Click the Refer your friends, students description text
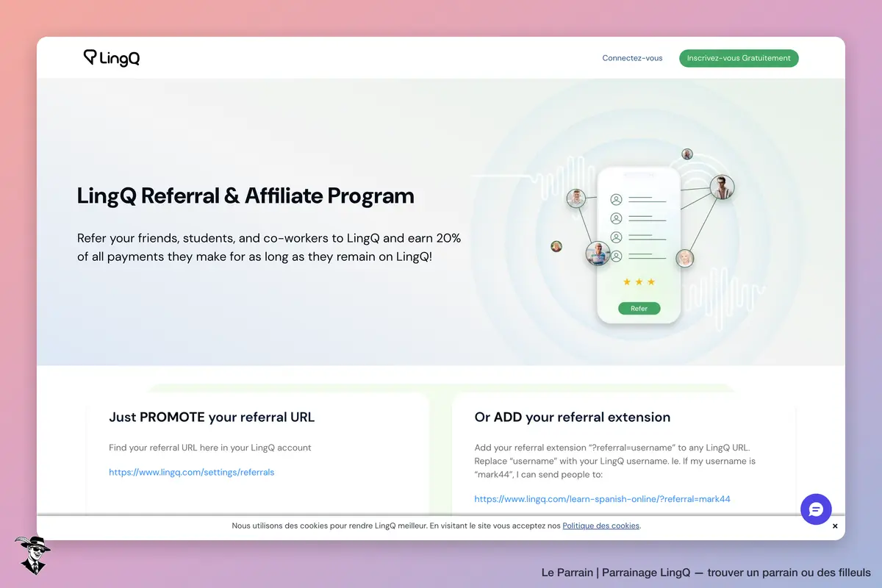 [269, 248]
